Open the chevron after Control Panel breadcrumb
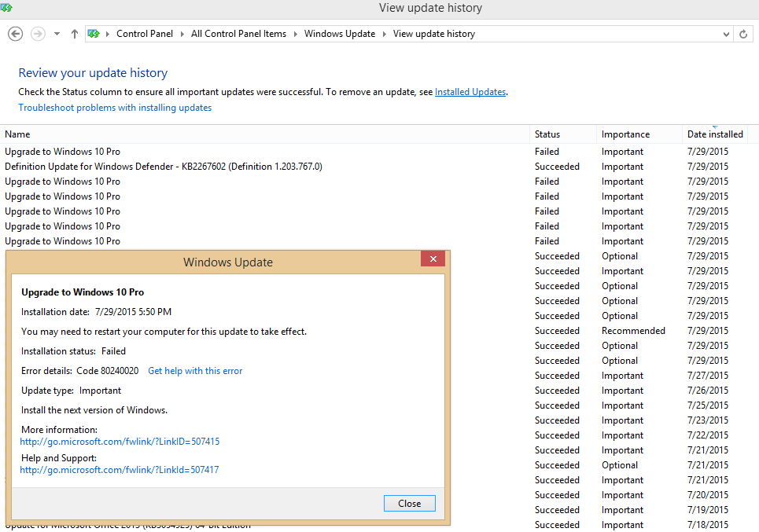The width and height of the screenshot is (759, 532). pos(182,34)
